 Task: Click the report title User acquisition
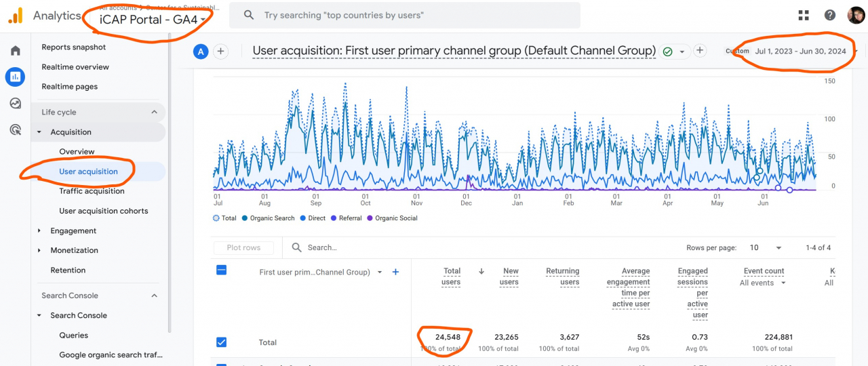[x=454, y=51]
